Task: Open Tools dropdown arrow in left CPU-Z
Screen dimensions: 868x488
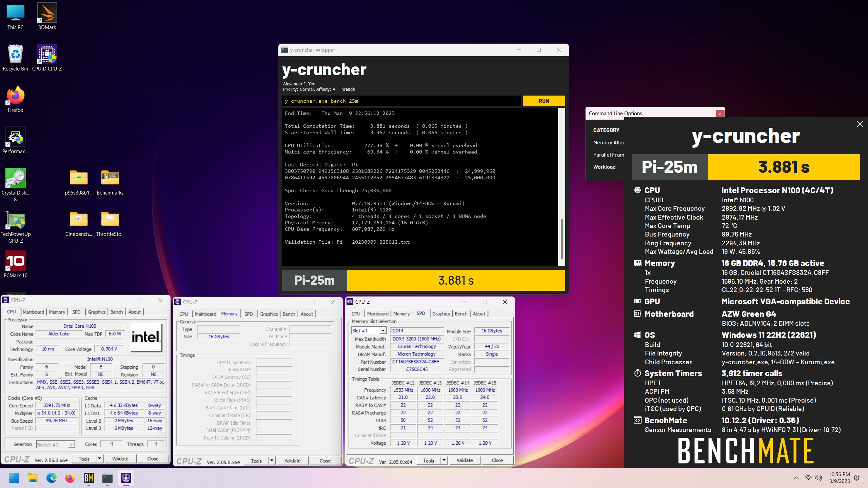Action: 99,459
